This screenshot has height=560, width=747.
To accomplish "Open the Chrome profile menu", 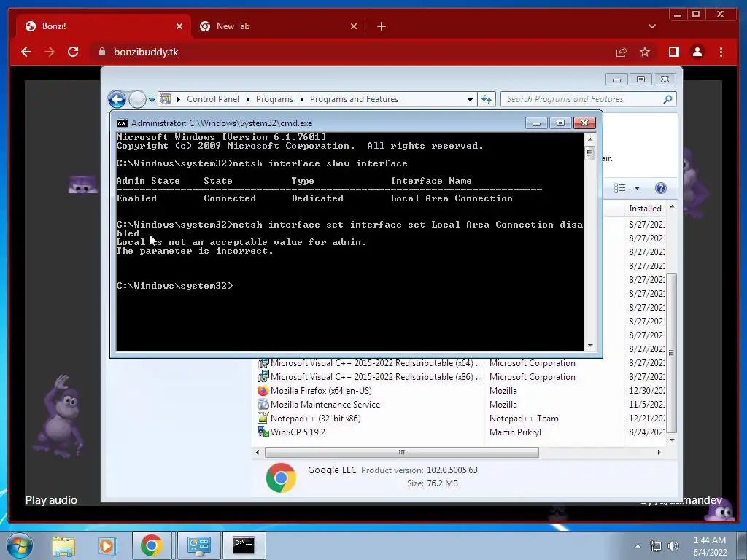I will (697, 52).
